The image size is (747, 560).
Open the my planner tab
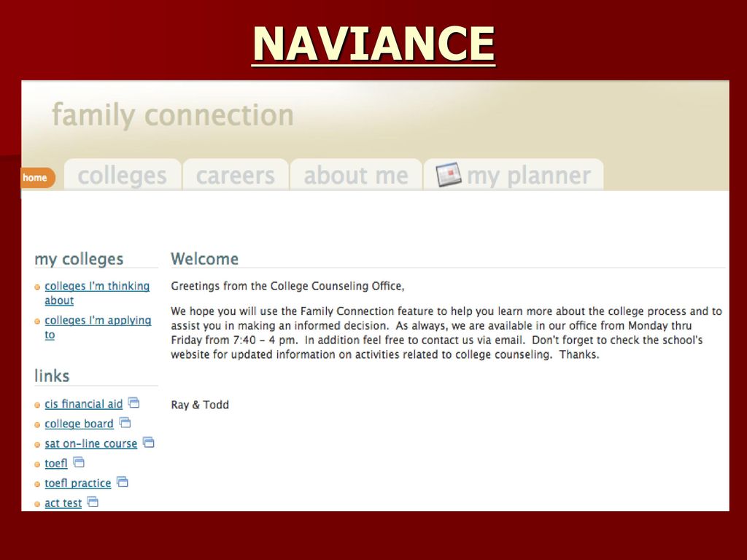[x=514, y=175]
